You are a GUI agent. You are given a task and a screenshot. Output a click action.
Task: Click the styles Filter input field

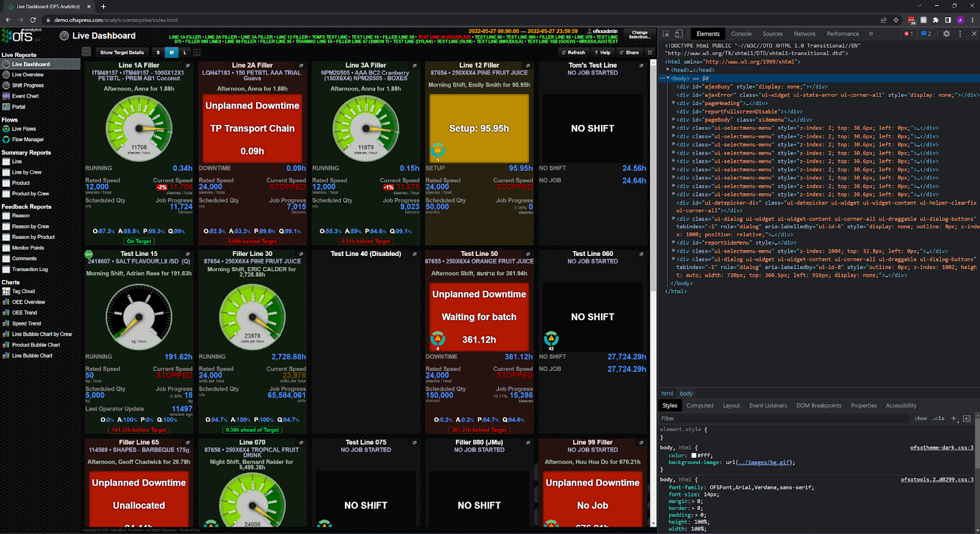point(784,418)
